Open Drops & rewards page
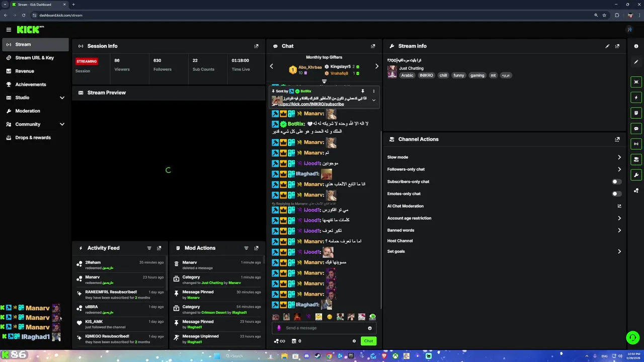Image resolution: width=644 pixels, height=362 pixels. point(35,138)
